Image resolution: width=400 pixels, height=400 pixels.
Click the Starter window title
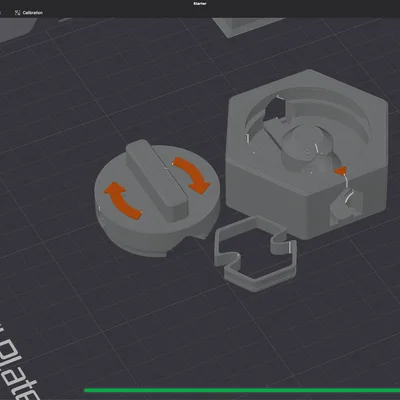[200, 4]
